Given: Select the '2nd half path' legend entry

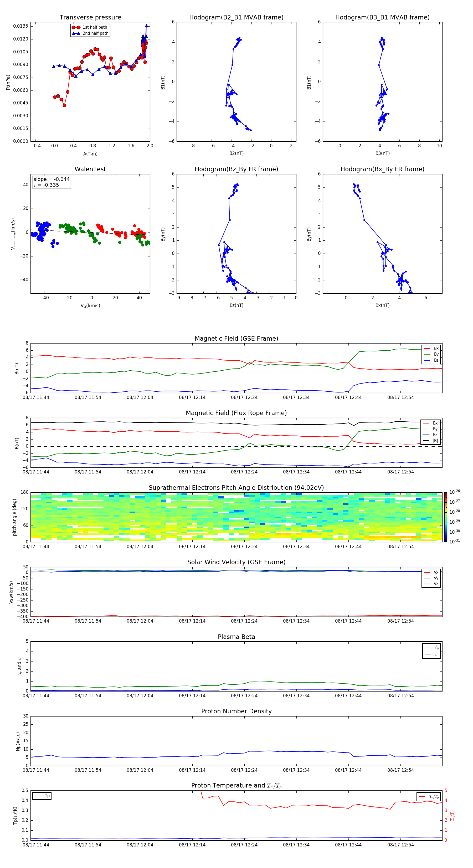Looking at the screenshot, I should (x=90, y=33).
